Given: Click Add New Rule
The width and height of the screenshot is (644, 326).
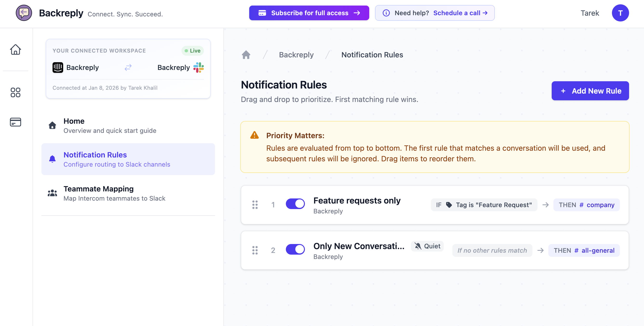Looking at the screenshot, I should [590, 91].
